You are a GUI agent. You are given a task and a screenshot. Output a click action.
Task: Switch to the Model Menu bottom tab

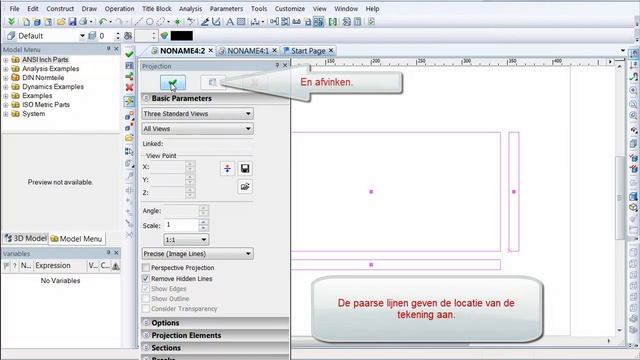(76, 238)
